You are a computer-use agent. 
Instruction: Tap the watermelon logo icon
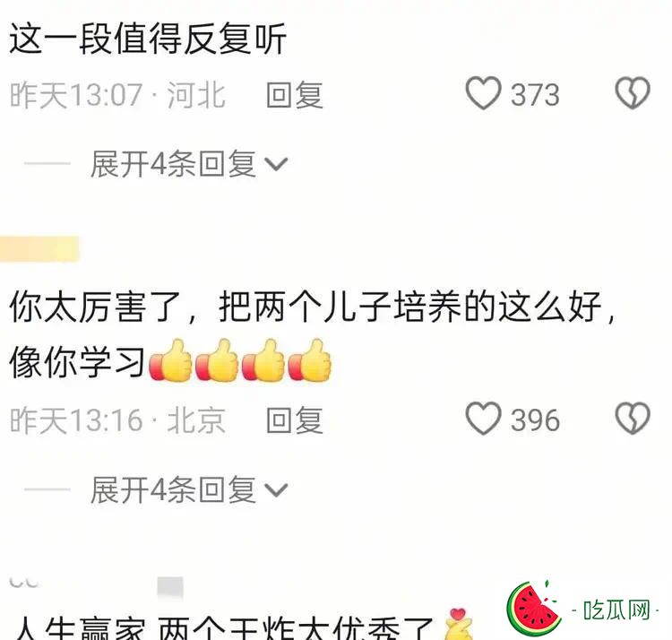click(534, 609)
